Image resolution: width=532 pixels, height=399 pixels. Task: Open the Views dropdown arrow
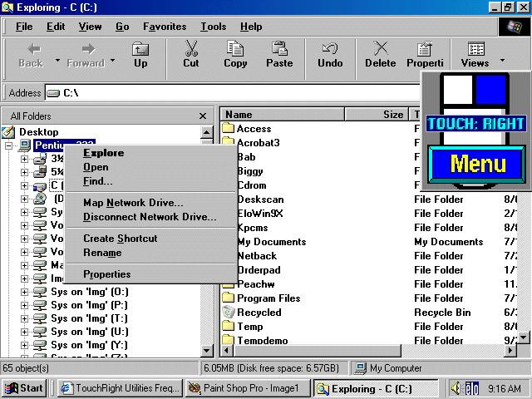[503, 61]
